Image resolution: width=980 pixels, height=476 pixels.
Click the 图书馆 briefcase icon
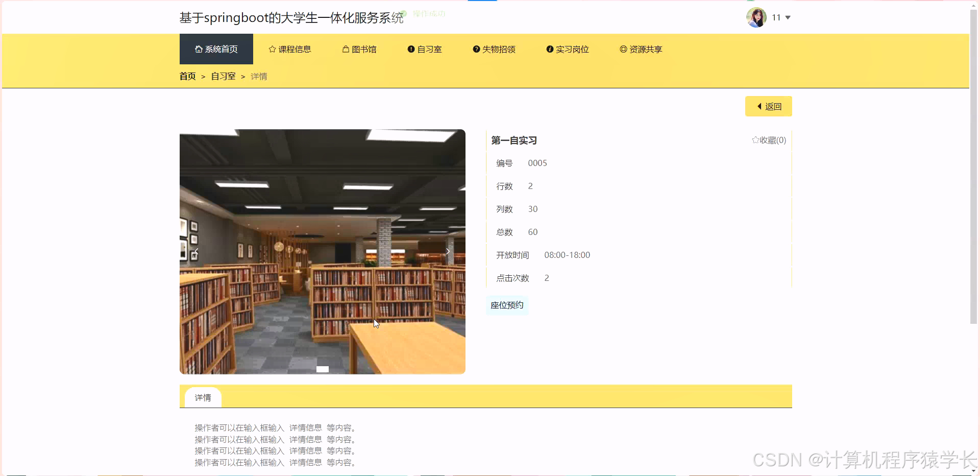point(345,49)
